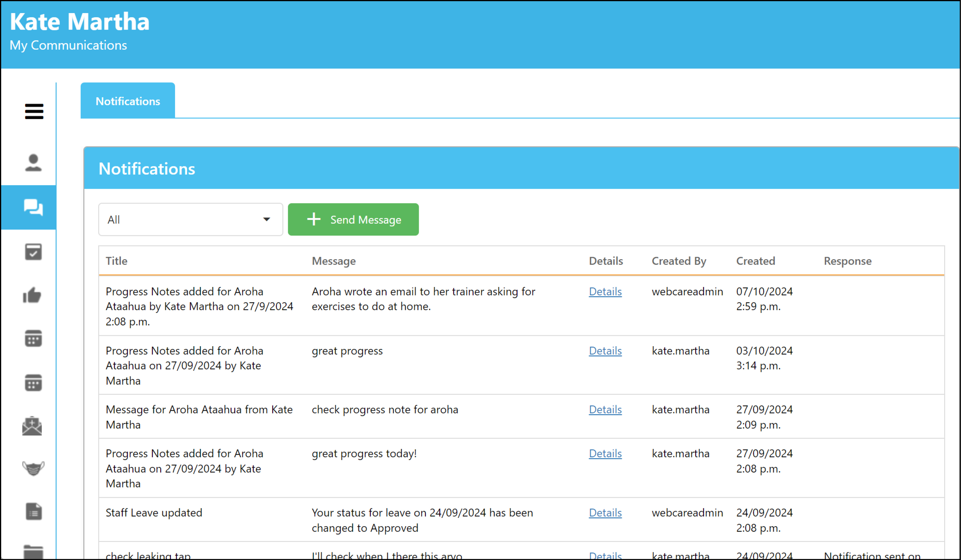Open the user profile sidebar icon
961x560 pixels.
click(33, 163)
